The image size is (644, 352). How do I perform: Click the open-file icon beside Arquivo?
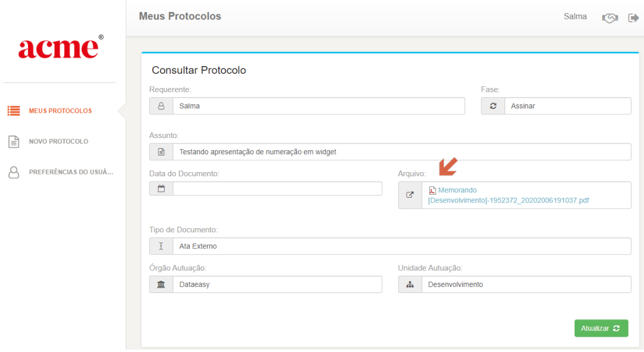pos(410,195)
